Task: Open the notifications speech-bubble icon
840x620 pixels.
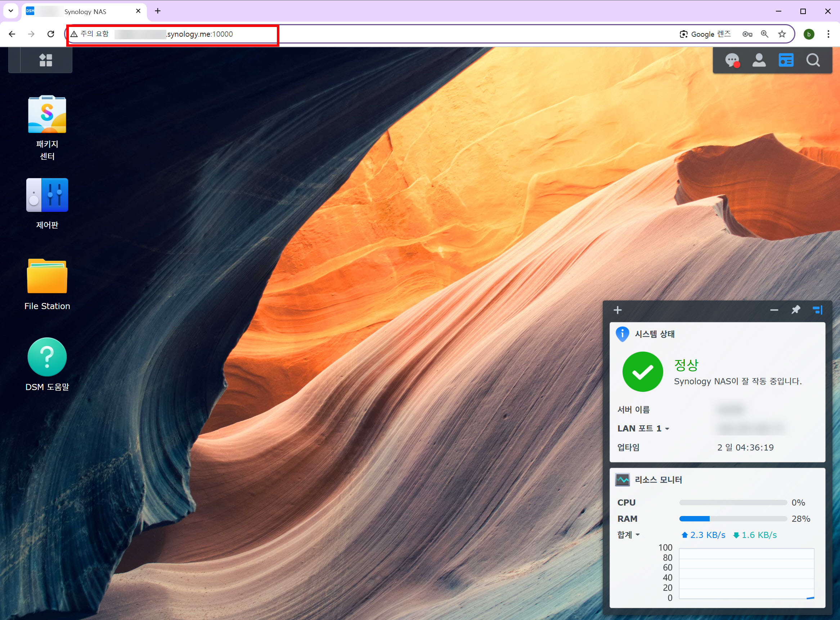Action: tap(732, 60)
